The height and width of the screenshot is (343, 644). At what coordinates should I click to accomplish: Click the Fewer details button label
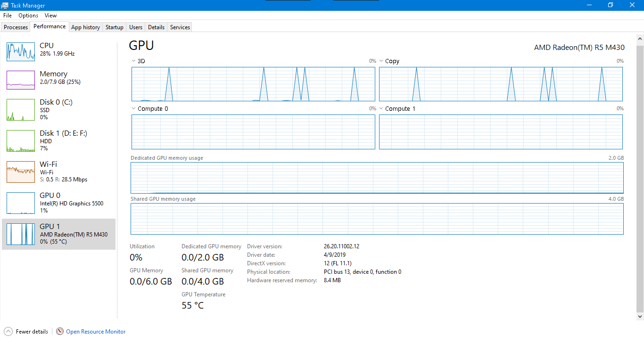click(32, 332)
